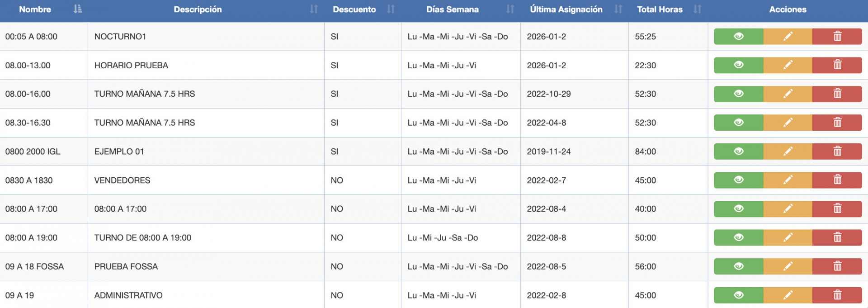This screenshot has height=308, width=868.
Task: Select the TURNO DE 08:00 A 19:00 description cell
Action: [206, 238]
